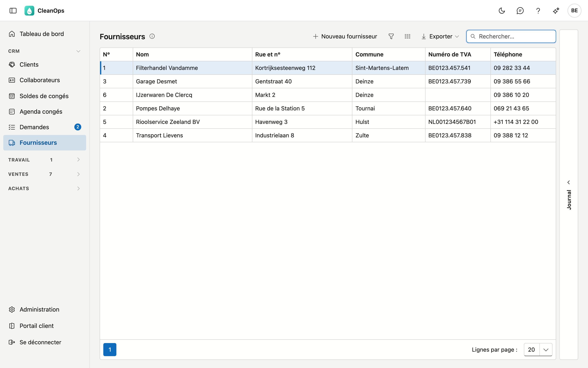Click the Demandes list icon
The width and height of the screenshot is (588, 368).
(x=12, y=127)
